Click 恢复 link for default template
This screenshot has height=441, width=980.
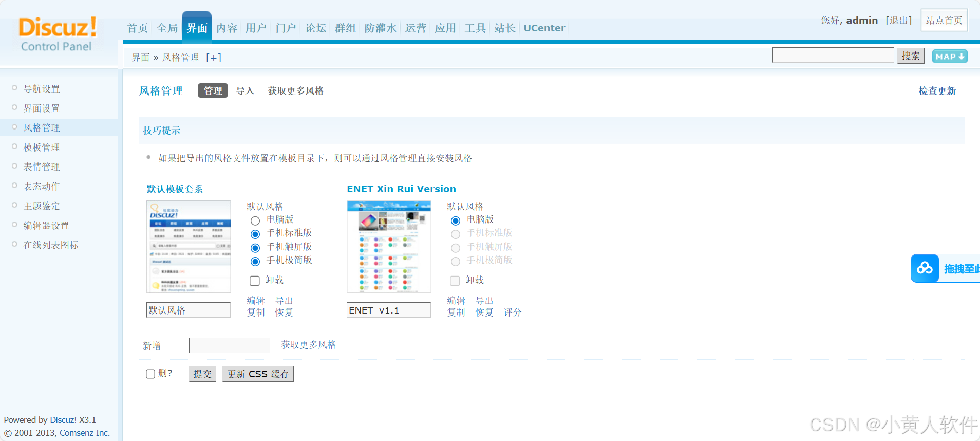point(284,313)
